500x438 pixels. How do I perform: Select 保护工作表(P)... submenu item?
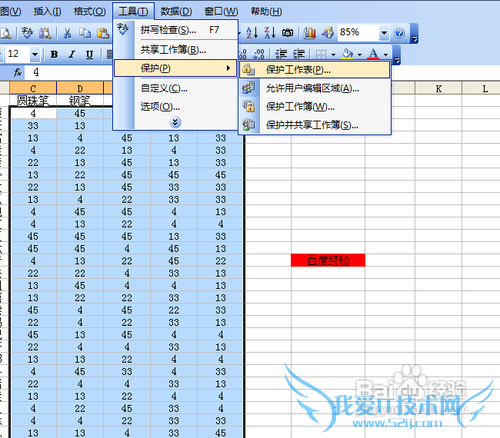coord(315,70)
